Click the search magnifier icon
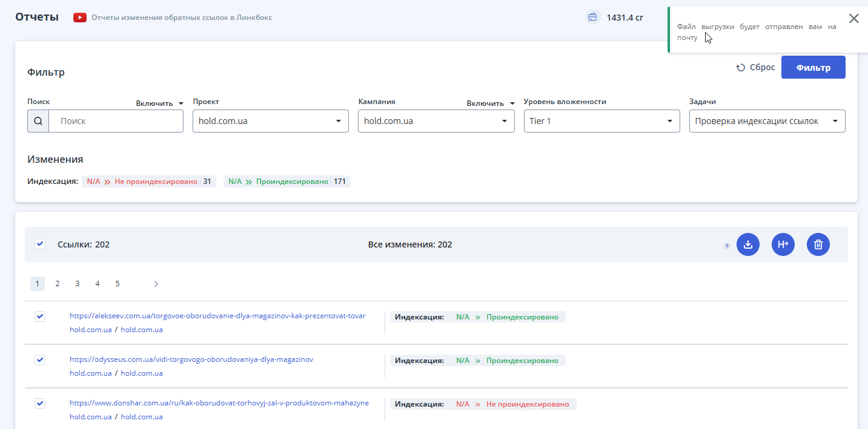868x429 pixels. pos(38,121)
